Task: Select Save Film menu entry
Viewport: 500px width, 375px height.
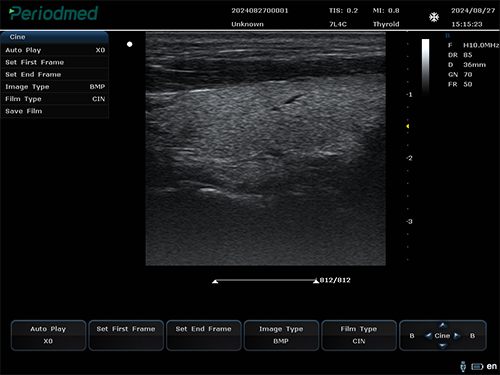Action: point(55,111)
